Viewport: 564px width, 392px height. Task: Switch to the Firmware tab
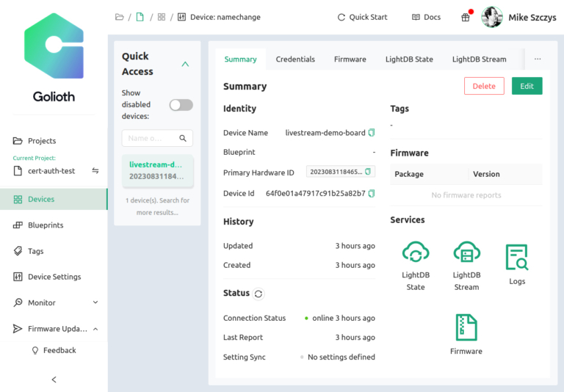350,59
